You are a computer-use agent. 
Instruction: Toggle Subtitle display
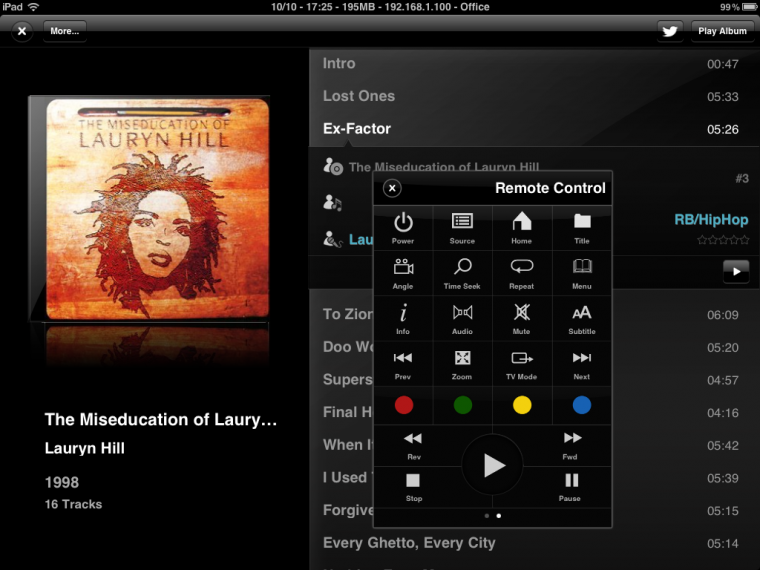pyautogui.click(x=581, y=317)
